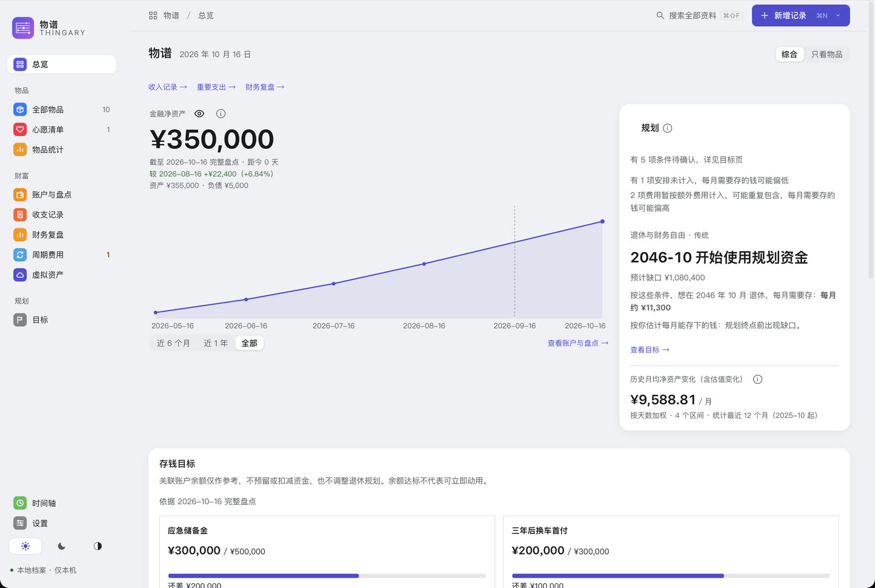Viewport: 875px width, 588px height.
Task: Show info icon next to 规划
Action: pos(667,128)
